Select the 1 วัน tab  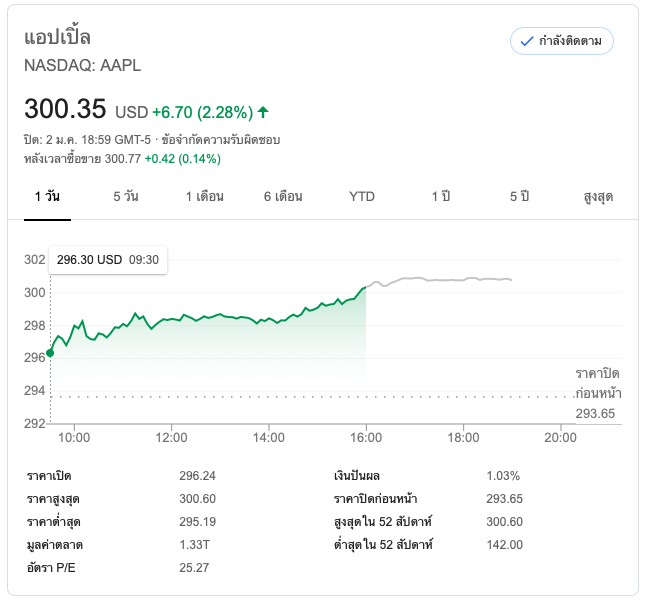47,196
